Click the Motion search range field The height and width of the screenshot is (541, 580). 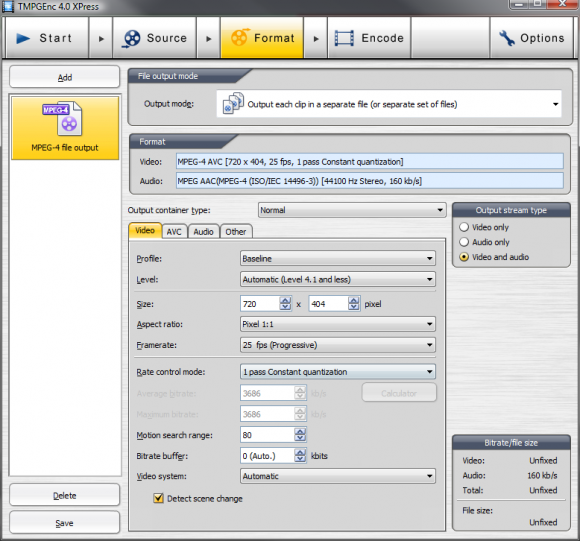[268, 435]
